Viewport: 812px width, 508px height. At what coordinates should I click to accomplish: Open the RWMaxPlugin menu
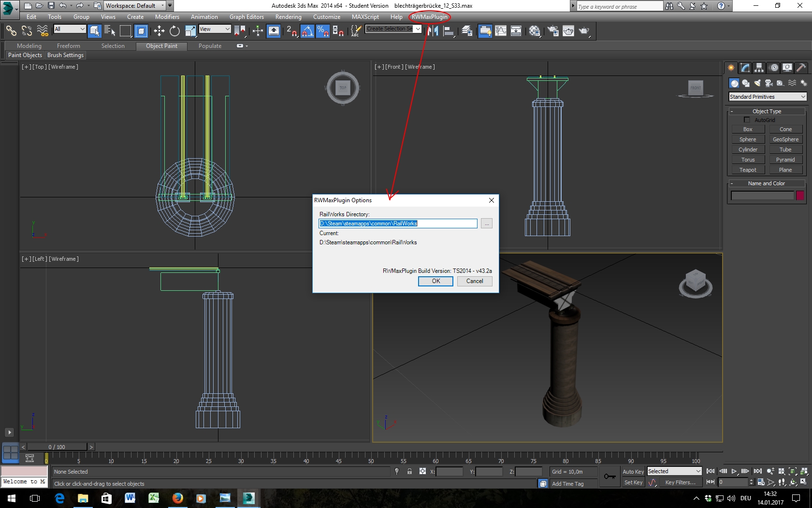pyautogui.click(x=429, y=17)
